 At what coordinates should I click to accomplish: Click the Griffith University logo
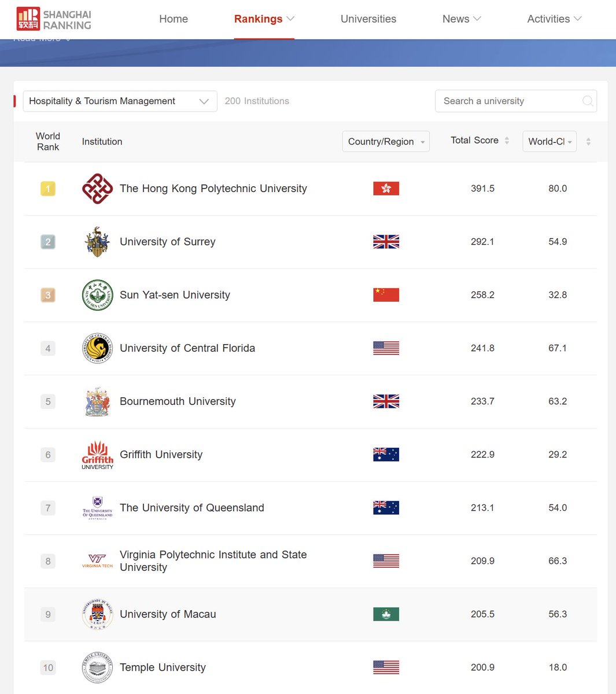tap(97, 455)
